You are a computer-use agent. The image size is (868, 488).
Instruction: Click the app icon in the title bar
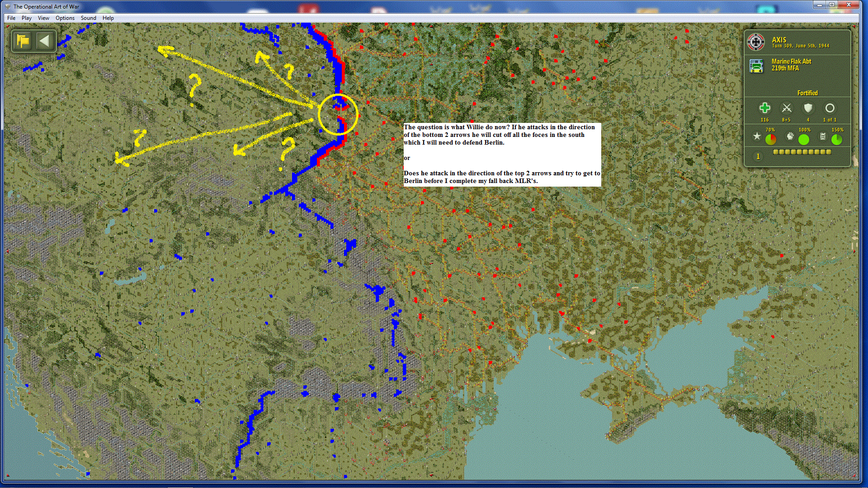click(8, 6)
